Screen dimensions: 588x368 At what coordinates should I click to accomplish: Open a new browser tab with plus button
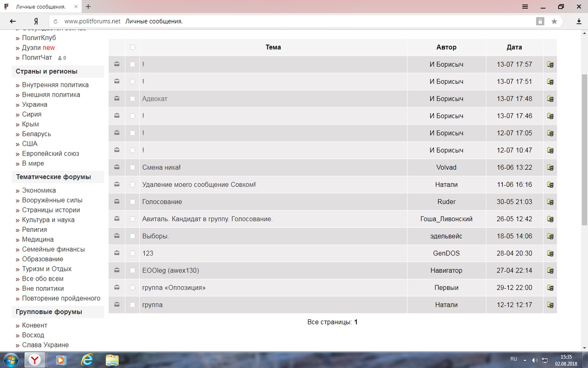[88, 6]
